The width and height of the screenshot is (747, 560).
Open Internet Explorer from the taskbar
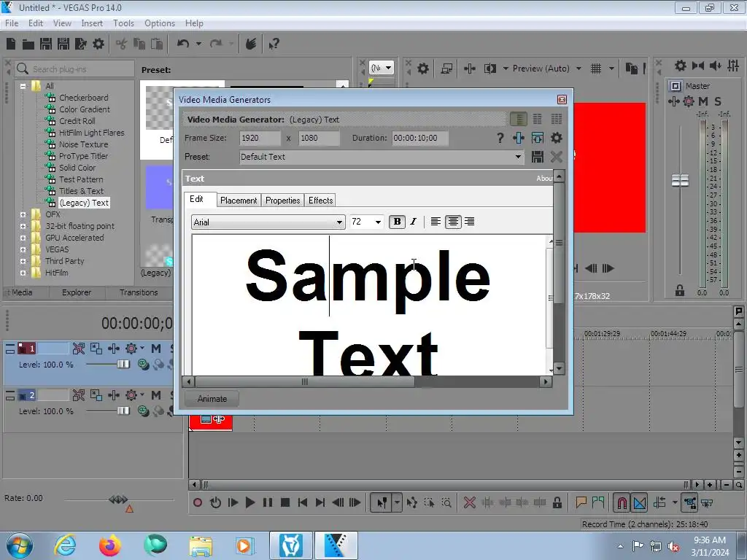pyautogui.click(x=65, y=545)
